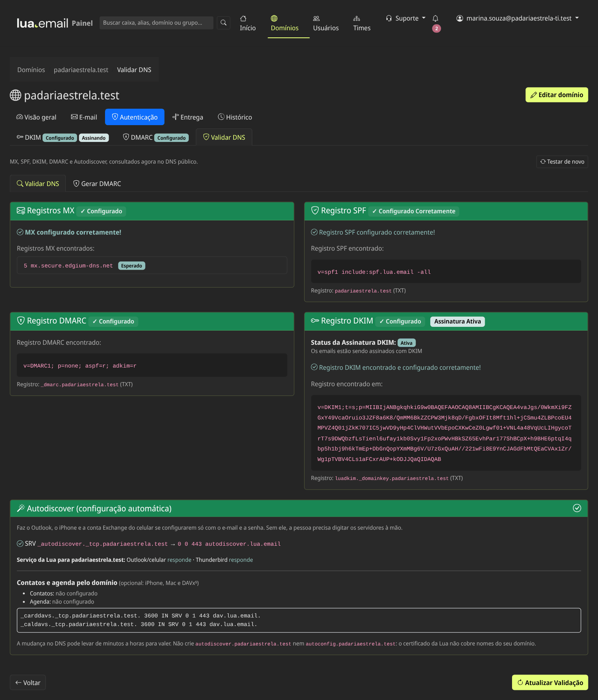Click the Registro DKIM key icon
The image size is (598, 700).
point(315,321)
